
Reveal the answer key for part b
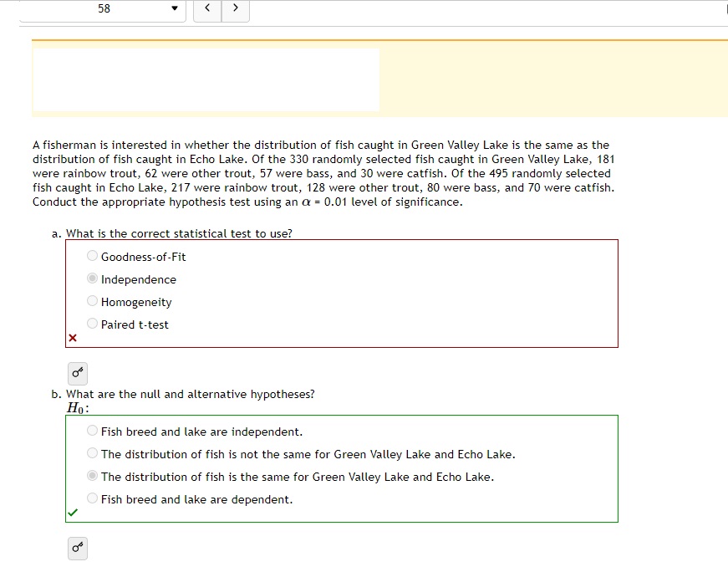[x=77, y=549]
